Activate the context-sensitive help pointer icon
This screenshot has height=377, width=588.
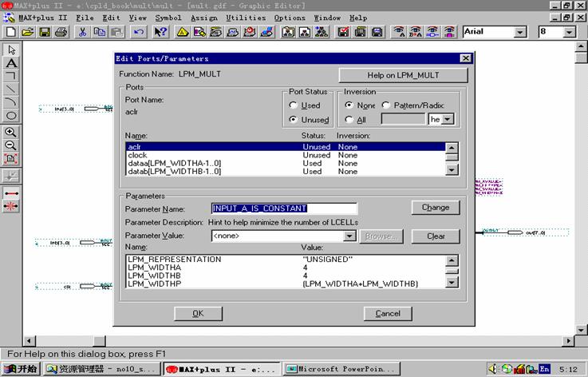tap(160, 32)
